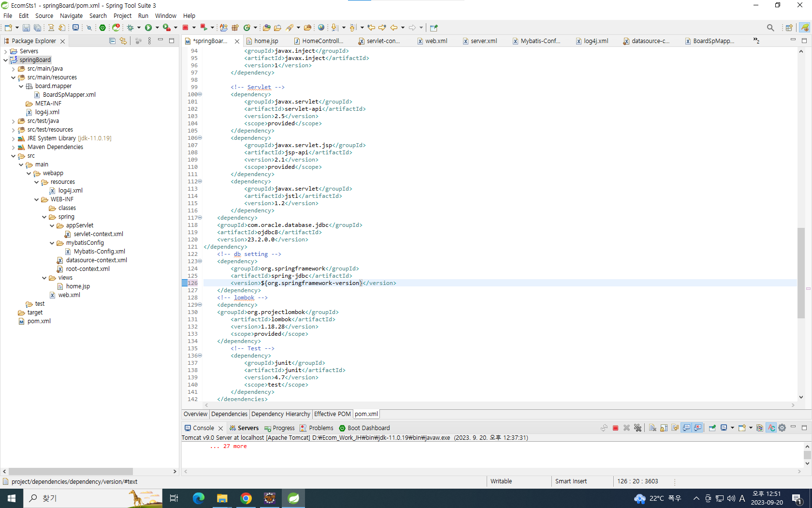Click the New file toolbar icon
This screenshot has height=508, width=812.
coord(8,28)
